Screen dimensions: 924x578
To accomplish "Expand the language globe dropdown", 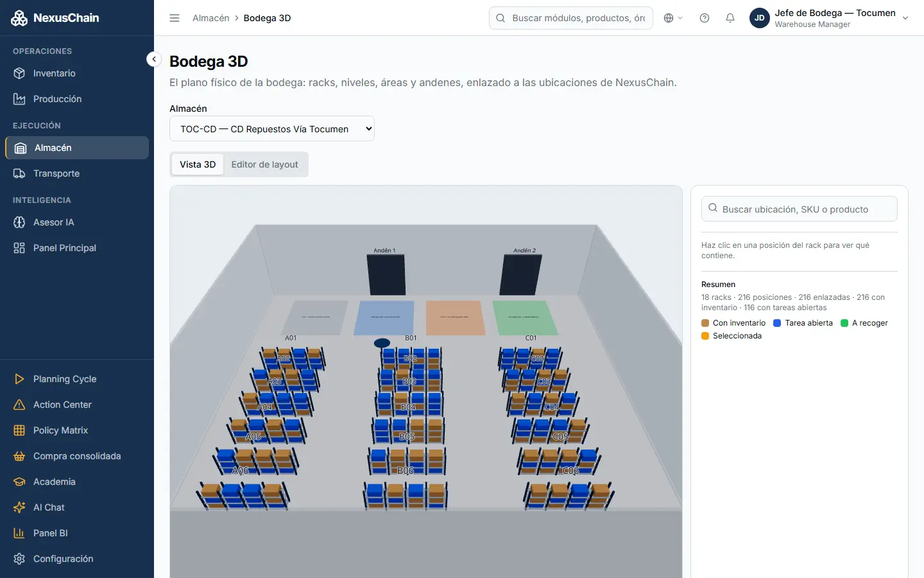I will (x=673, y=18).
